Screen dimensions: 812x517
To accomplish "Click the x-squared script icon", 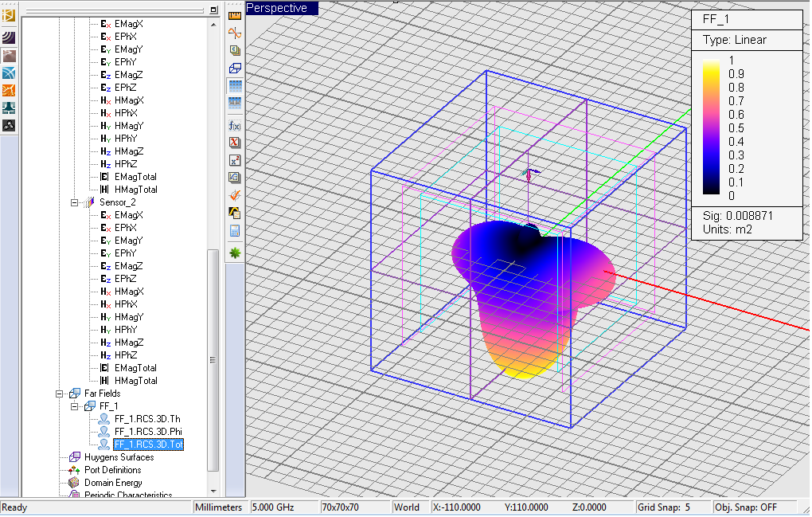I will 235,160.
